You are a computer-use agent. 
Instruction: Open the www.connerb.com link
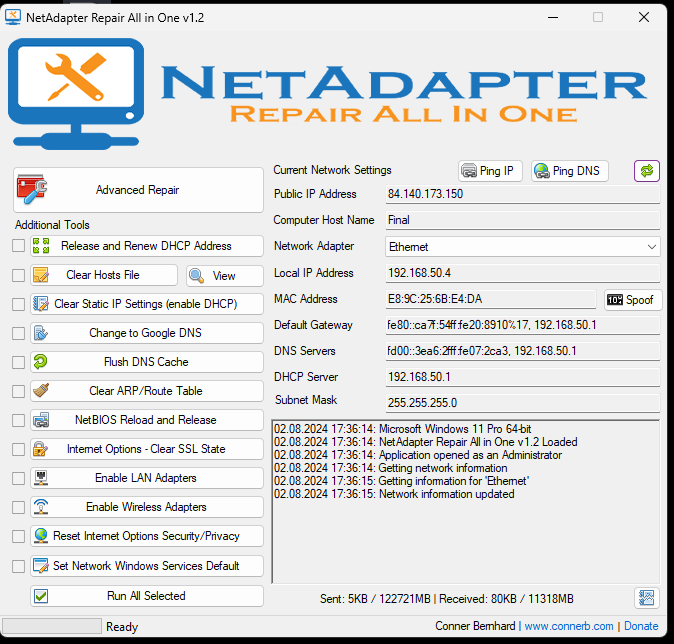(569, 626)
